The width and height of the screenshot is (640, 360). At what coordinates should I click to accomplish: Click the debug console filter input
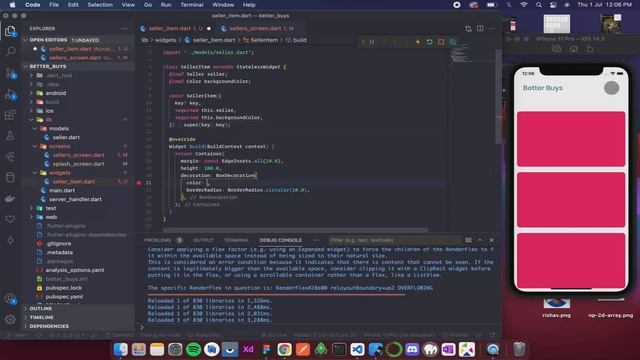(x=394, y=240)
